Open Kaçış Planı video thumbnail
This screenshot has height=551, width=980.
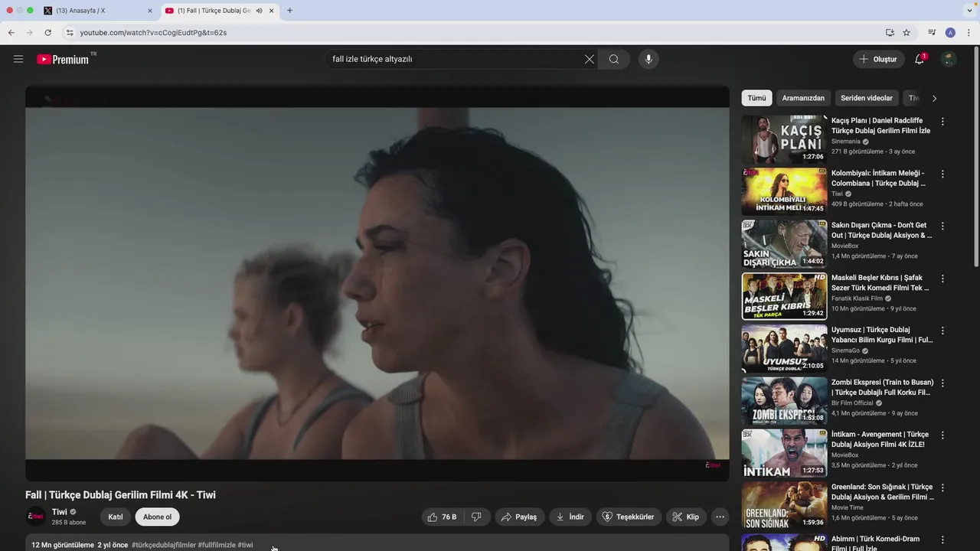pos(784,139)
